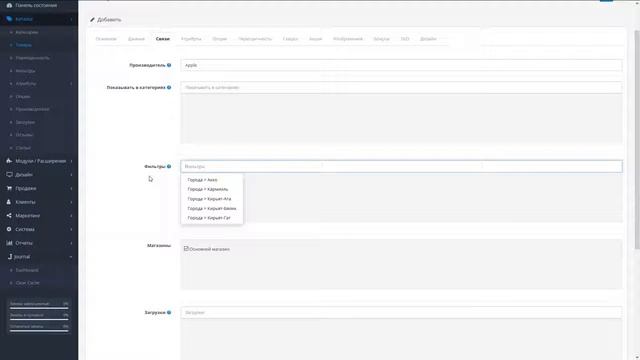Open Статьи in the sidebar
The height and width of the screenshot is (360, 640).
tap(23, 148)
